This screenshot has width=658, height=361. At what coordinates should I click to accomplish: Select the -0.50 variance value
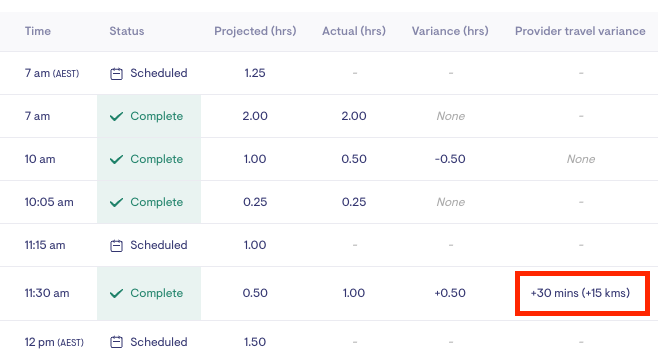click(x=450, y=159)
